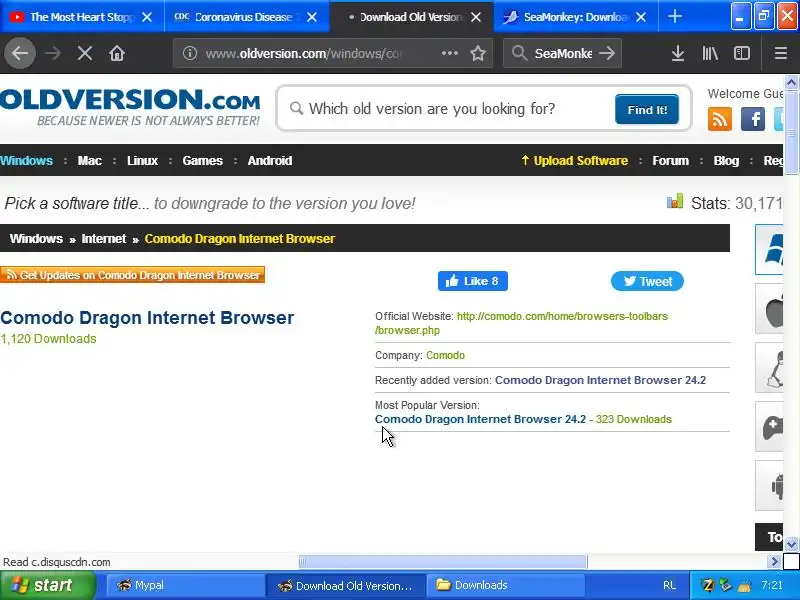Open Downloads folder in taskbar
The height and width of the screenshot is (600, 800).
(505, 585)
